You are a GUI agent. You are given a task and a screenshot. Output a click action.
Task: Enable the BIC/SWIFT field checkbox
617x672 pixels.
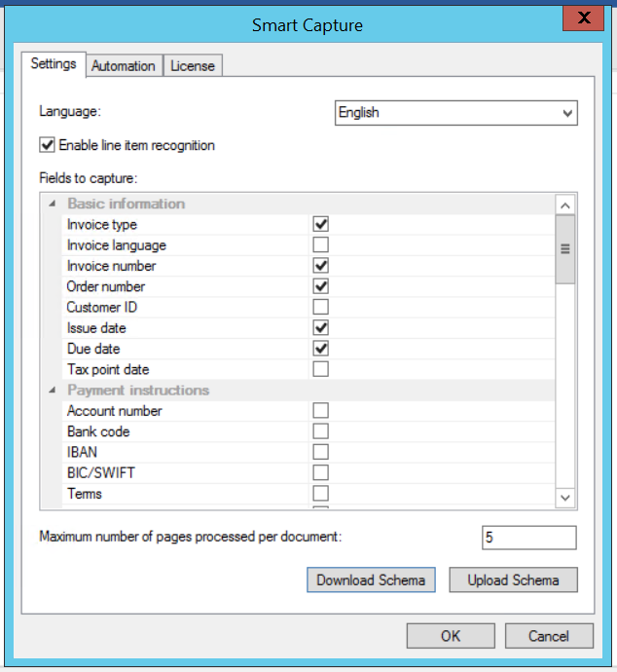(321, 472)
